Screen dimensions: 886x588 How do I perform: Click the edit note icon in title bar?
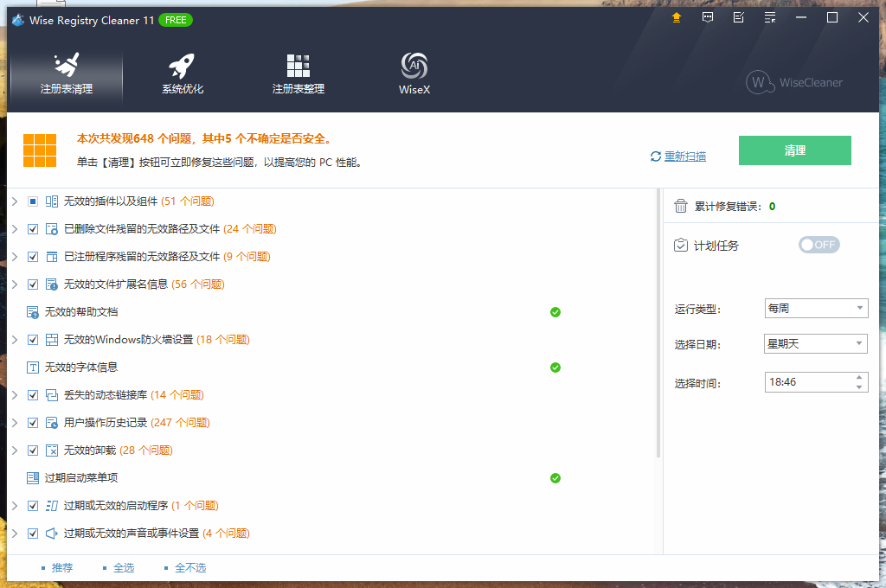[x=739, y=17]
